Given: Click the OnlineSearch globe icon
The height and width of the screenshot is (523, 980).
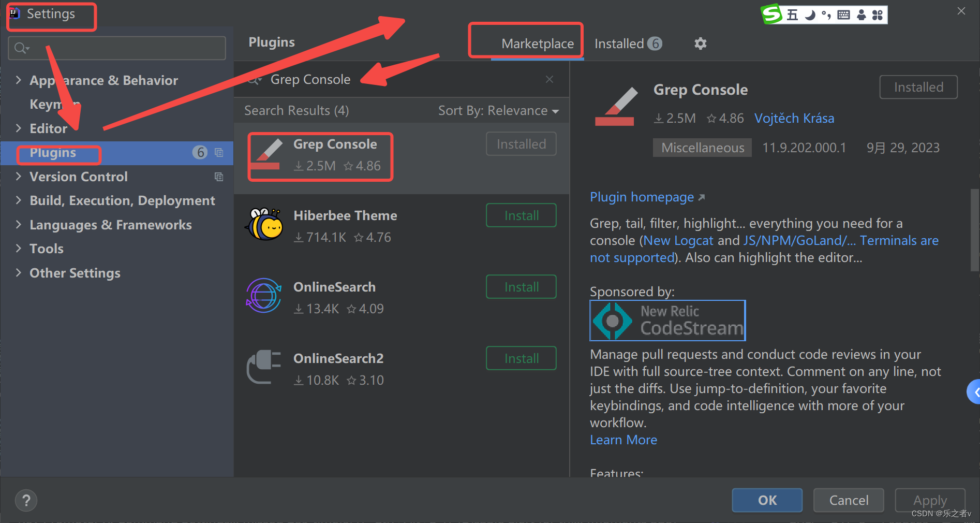Looking at the screenshot, I should (264, 296).
